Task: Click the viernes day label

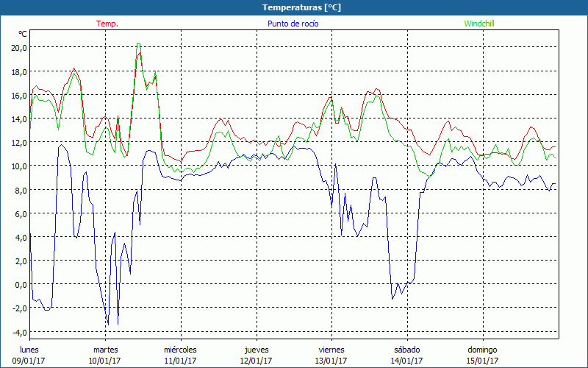Action: point(331,350)
